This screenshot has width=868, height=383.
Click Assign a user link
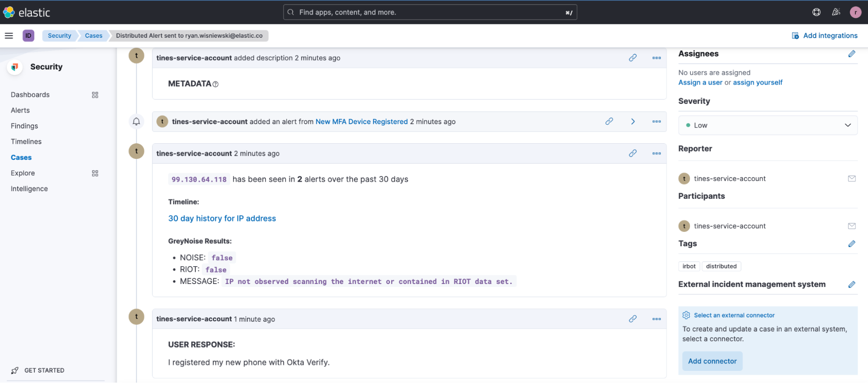[700, 83]
